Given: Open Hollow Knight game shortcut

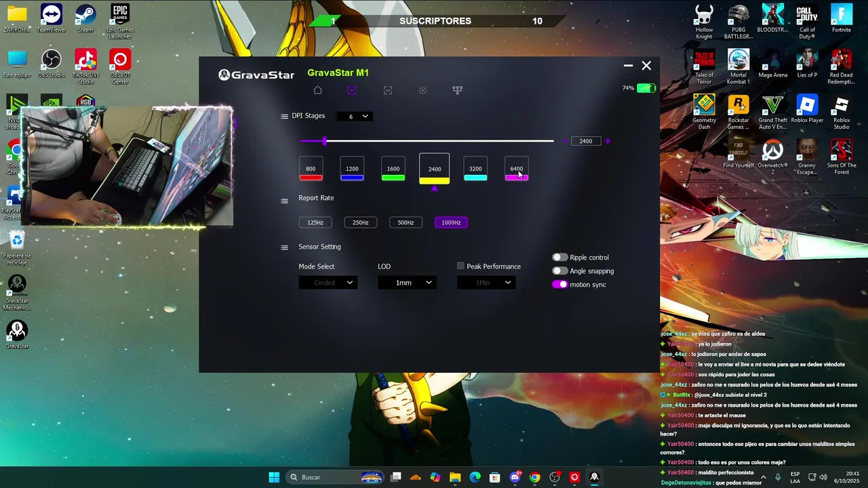Looking at the screenshot, I should click(x=704, y=22).
